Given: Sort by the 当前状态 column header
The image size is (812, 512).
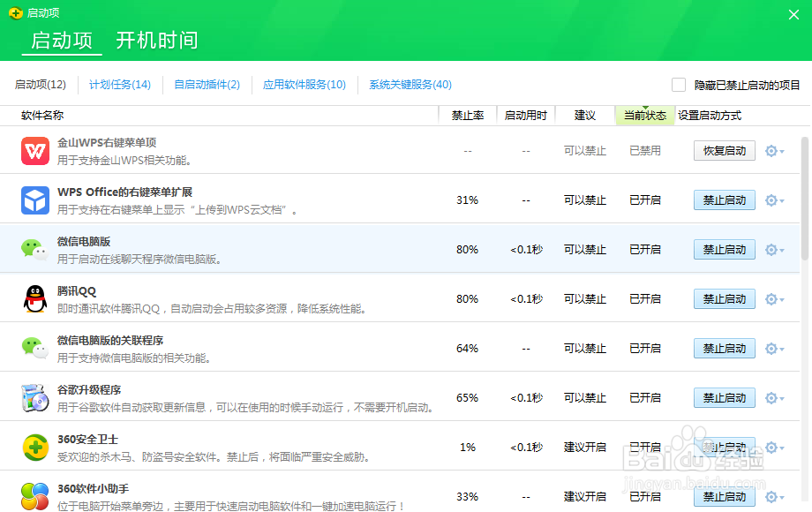Looking at the screenshot, I should pos(645,115).
